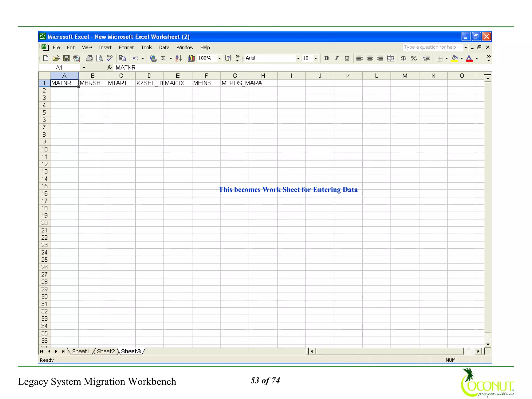Open the Name Box dropdown arrow
This screenshot has height=399, width=532.
pyautogui.click(x=84, y=68)
